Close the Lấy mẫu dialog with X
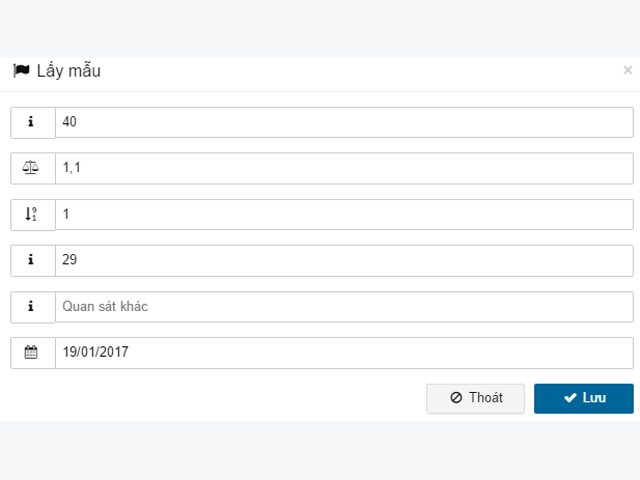This screenshot has height=480, width=640. (x=628, y=70)
